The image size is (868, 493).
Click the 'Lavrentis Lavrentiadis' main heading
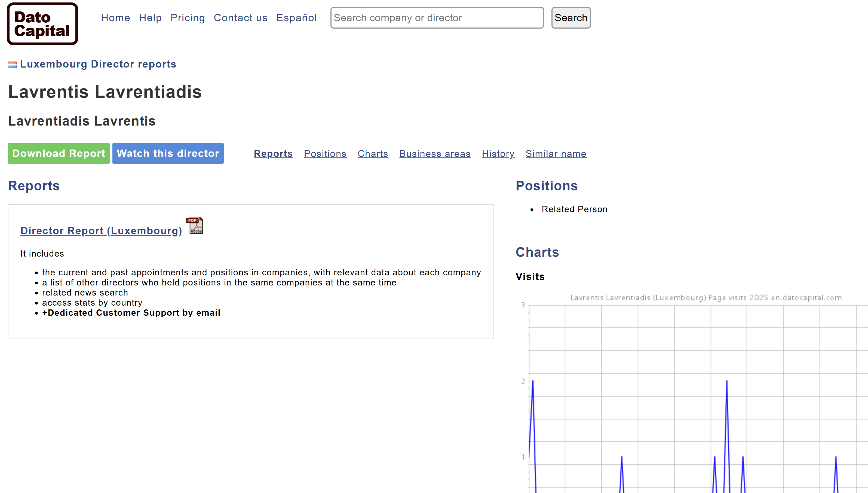[x=105, y=92]
